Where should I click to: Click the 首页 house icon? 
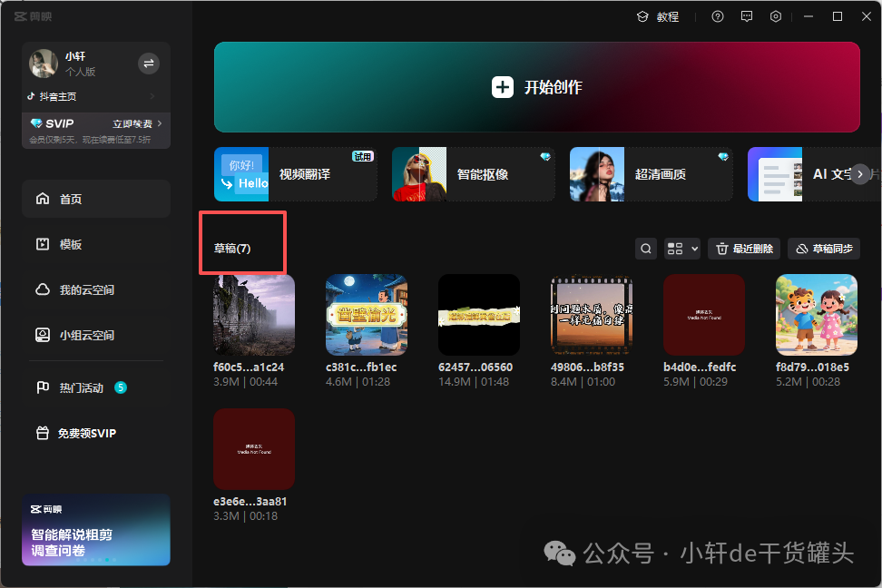point(43,199)
